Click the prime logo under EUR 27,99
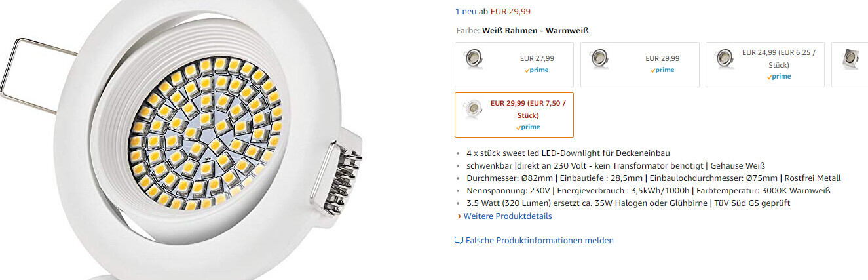Viewport: 868px width, 280px height. (x=537, y=70)
